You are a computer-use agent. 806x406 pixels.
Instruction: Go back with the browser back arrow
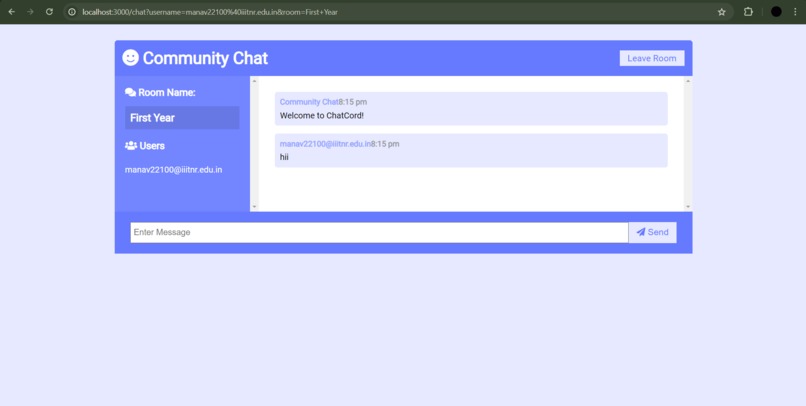11,12
